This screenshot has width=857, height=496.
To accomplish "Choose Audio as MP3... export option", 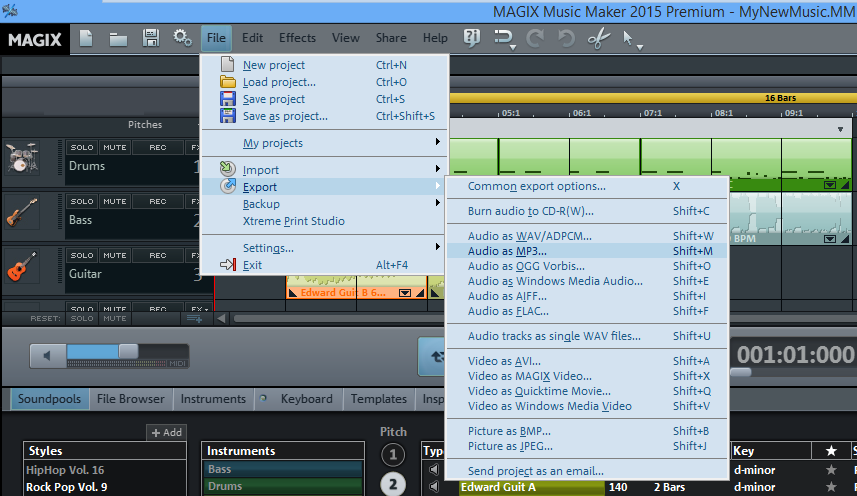I will (x=587, y=251).
